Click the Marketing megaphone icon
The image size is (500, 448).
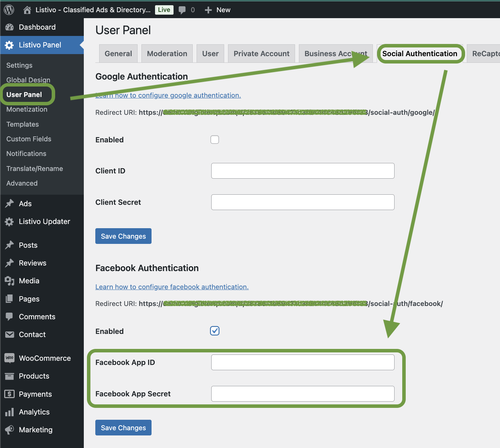(9, 430)
